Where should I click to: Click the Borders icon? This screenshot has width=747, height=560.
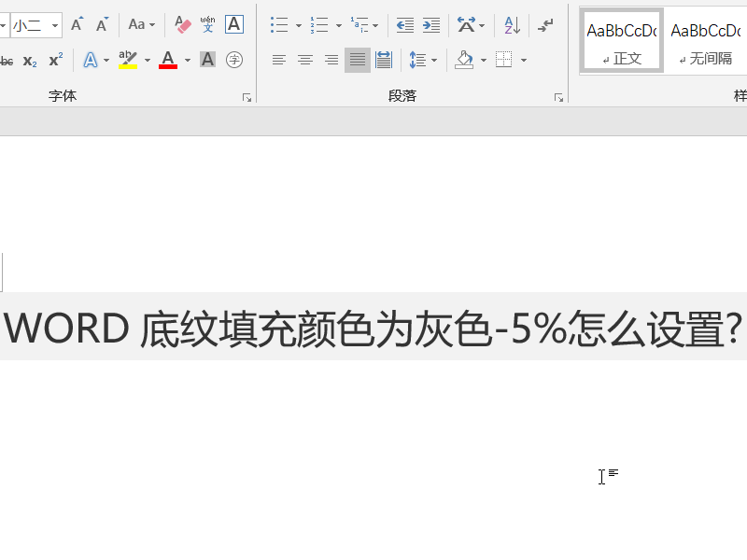pyautogui.click(x=503, y=60)
